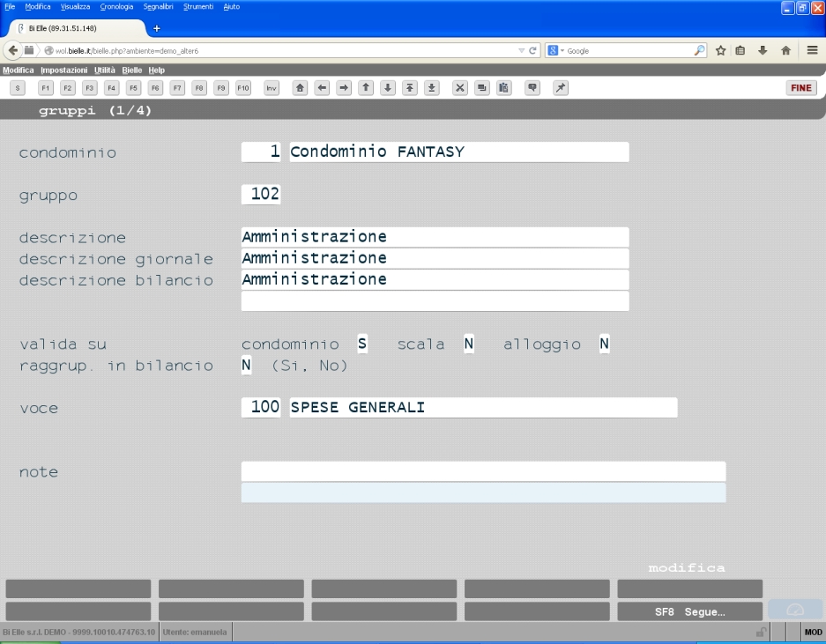Open the Impostazioni menu

point(63,70)
